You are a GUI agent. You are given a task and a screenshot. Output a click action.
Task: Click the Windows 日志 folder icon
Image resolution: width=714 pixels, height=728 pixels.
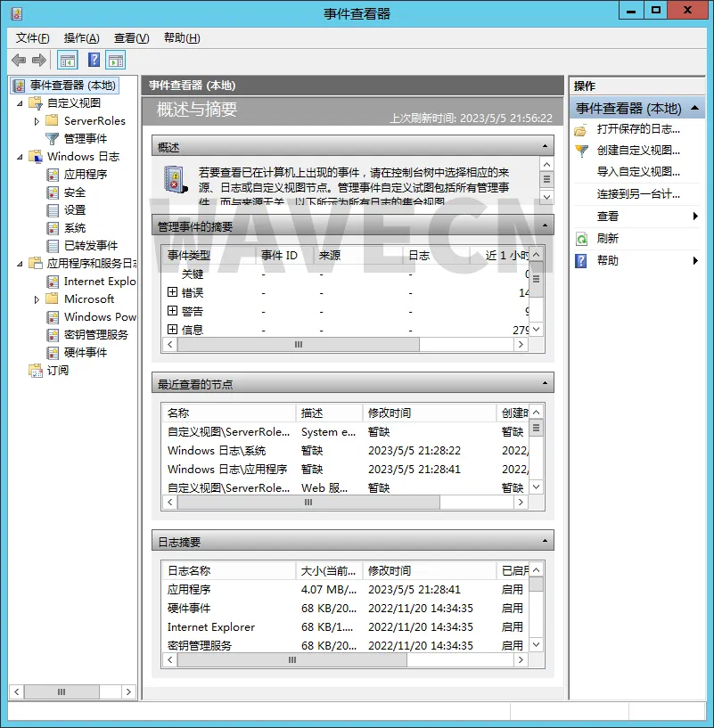[36, 157]
